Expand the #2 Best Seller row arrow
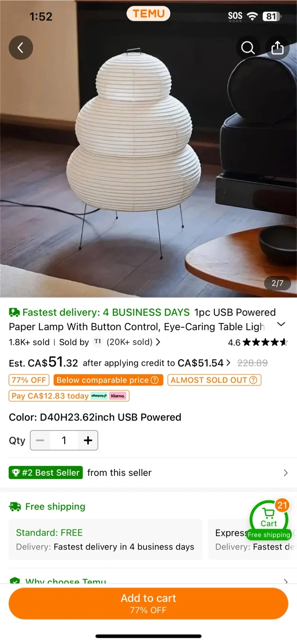The image size is (297, 644). pos(286,473)
